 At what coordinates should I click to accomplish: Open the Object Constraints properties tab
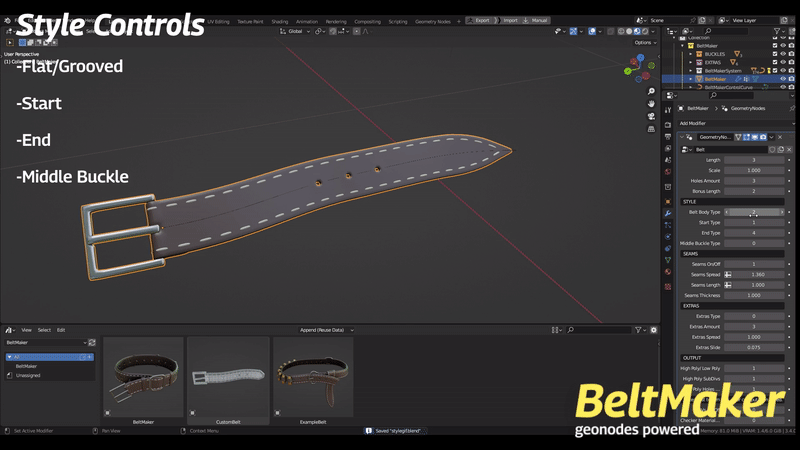coord(668,248)
